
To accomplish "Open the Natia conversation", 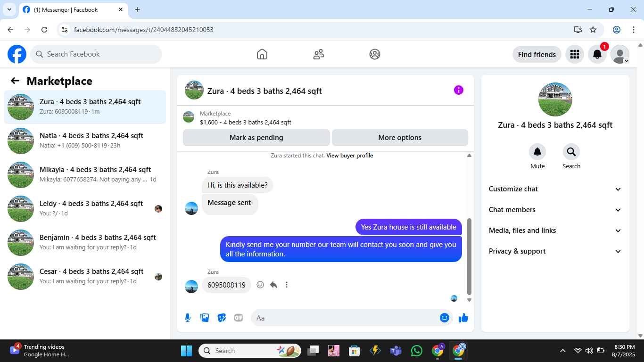I will tap(85, 141).
